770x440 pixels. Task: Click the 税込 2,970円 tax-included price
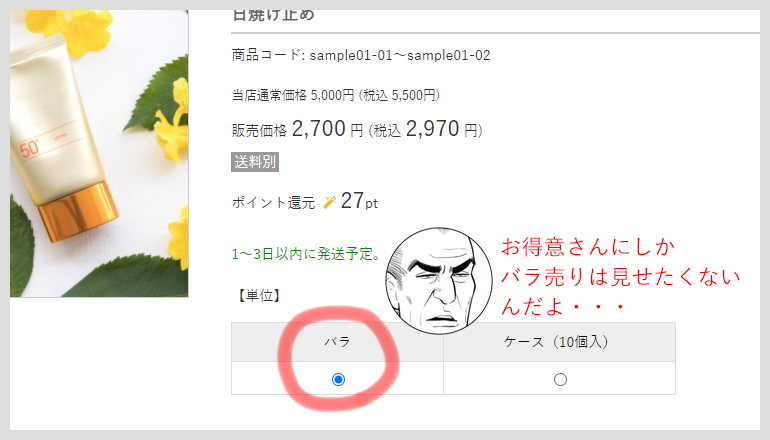(426, 130)
